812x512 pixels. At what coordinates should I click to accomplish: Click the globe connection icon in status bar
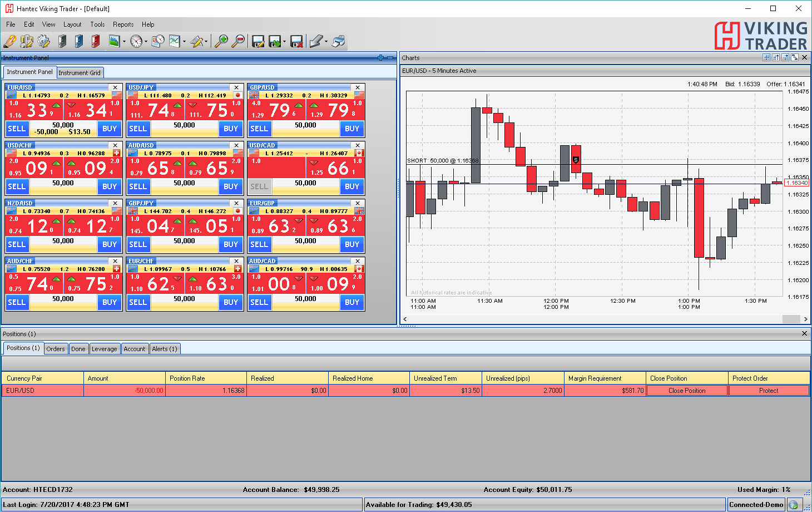tap(793, 505)
